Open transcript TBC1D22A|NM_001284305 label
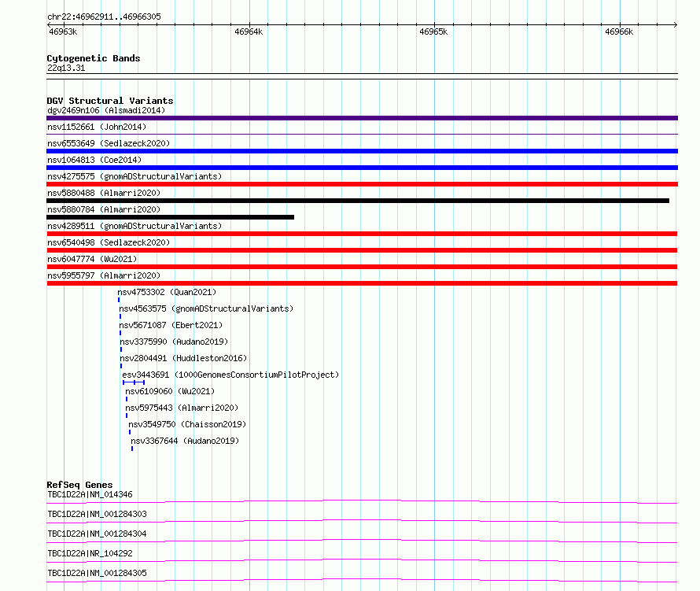This screenshot has width=700, height=591. point(97,573)
